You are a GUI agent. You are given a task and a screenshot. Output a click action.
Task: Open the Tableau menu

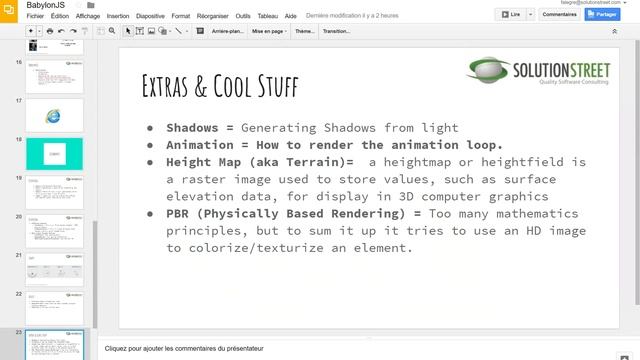click(x=268, y=16)
